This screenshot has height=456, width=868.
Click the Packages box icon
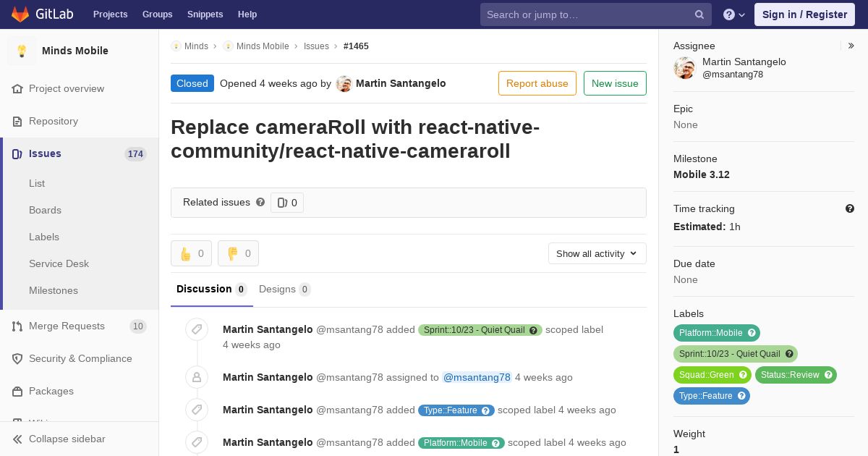(17, 391)
